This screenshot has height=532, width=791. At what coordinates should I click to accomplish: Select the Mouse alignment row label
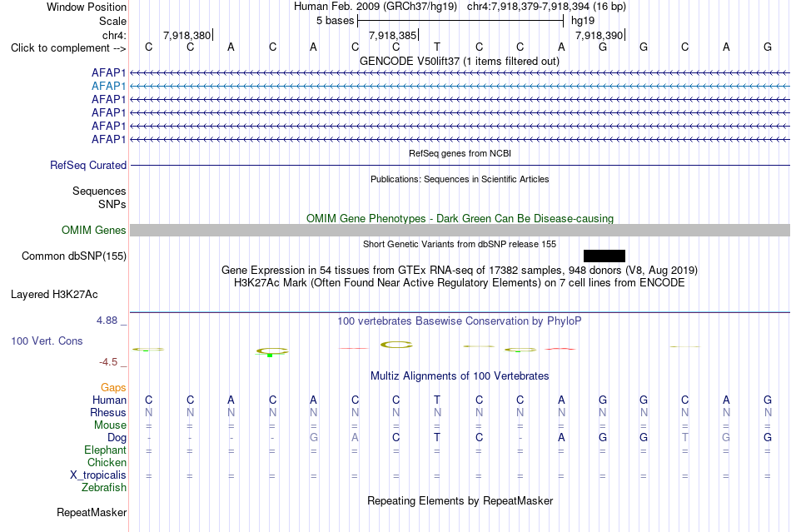(110, 425)
